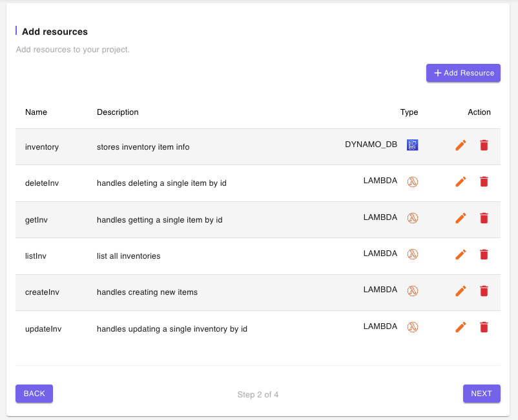Proceed with the NEXT button
This screenshot has width=518, height=420.
click(481, 394)
